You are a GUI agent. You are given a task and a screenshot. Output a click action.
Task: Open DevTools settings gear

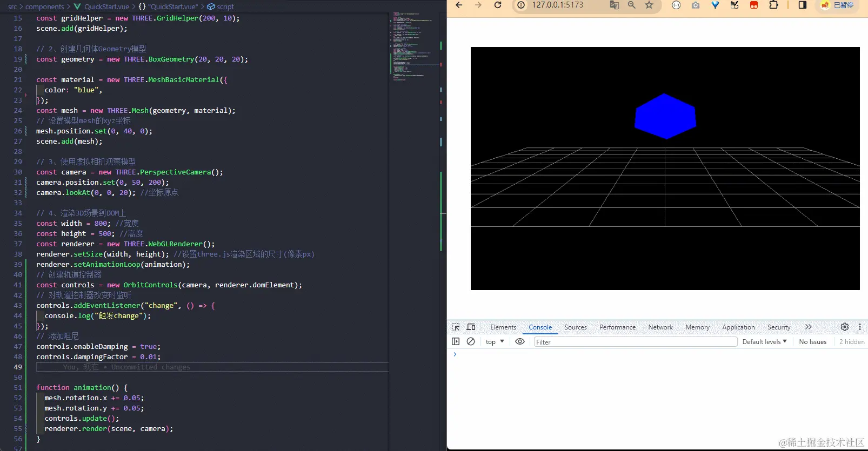pos(845,327)
